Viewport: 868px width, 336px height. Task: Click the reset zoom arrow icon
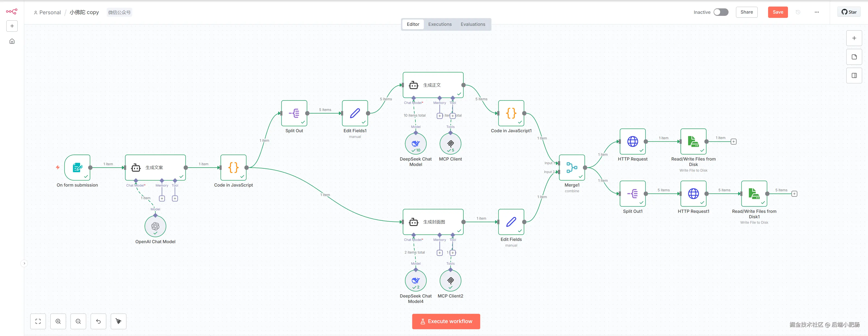[98, 321]
